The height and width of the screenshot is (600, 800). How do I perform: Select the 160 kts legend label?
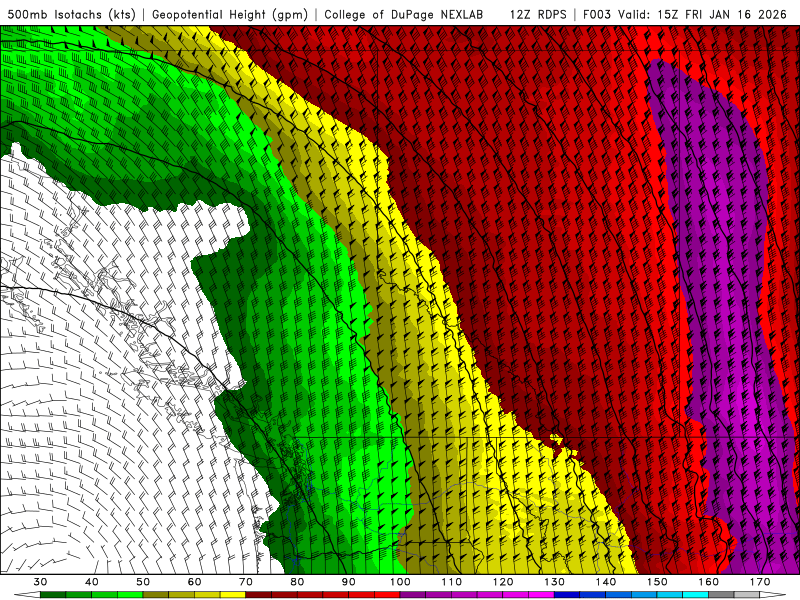pyautogui.click(x=709, y=582)
